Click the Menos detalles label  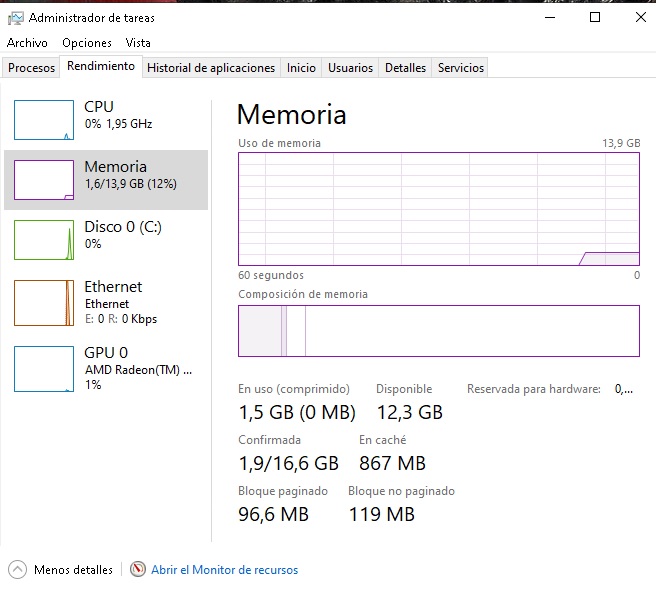pyautogui.click(x=73, y=570)
